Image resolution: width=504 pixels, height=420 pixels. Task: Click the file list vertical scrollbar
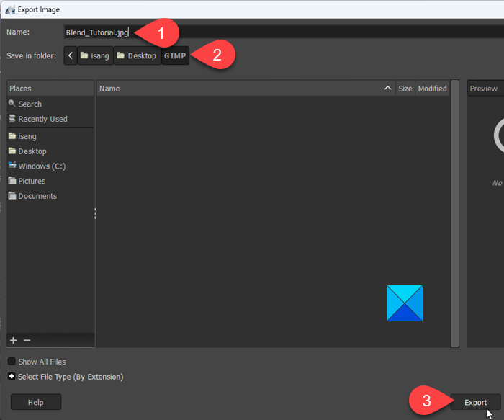(x=454, y=213)
